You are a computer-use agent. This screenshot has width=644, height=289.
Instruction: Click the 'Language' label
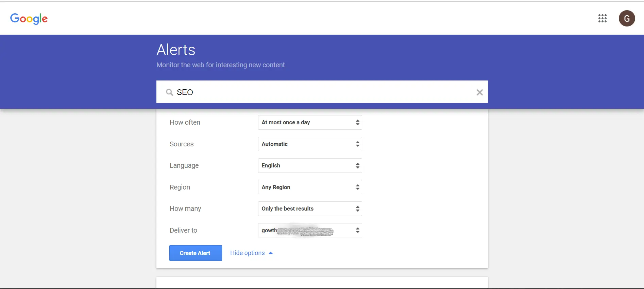tap(184, 166)
